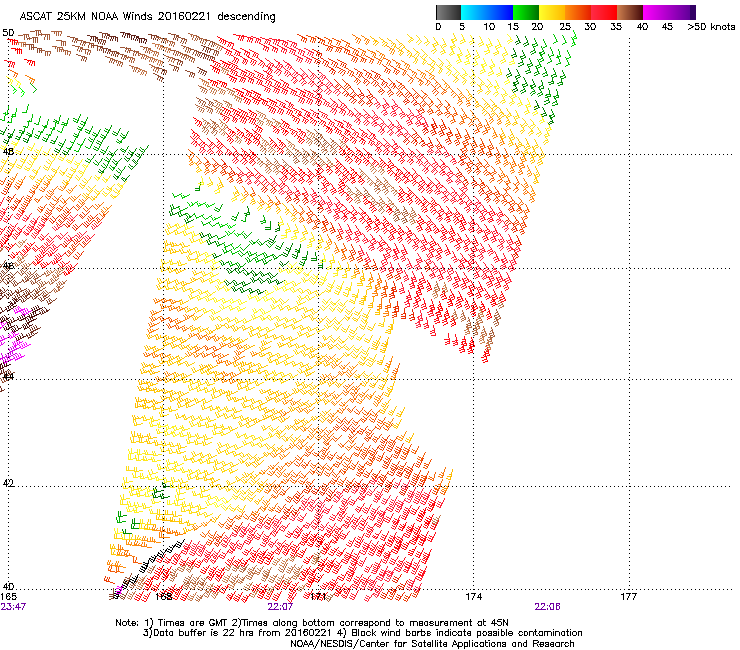Click the NOAA/NESDIS credit line
This screenshot has width=740, height=650.
[432, 644]
